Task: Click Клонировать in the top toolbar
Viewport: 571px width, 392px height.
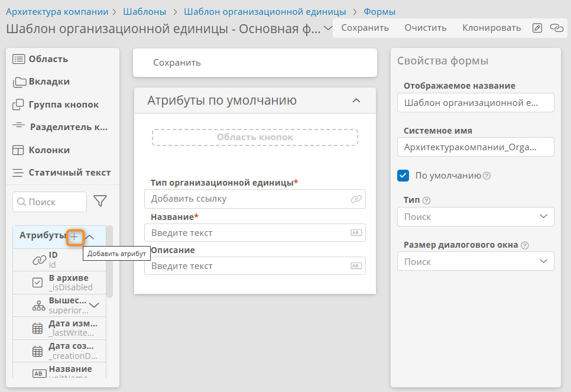Action: pyautogui.click(x=492, y=28)
